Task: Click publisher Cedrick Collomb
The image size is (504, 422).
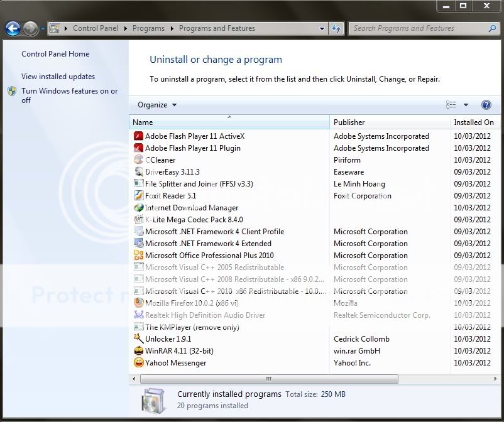Action: [x=361, y=339]
